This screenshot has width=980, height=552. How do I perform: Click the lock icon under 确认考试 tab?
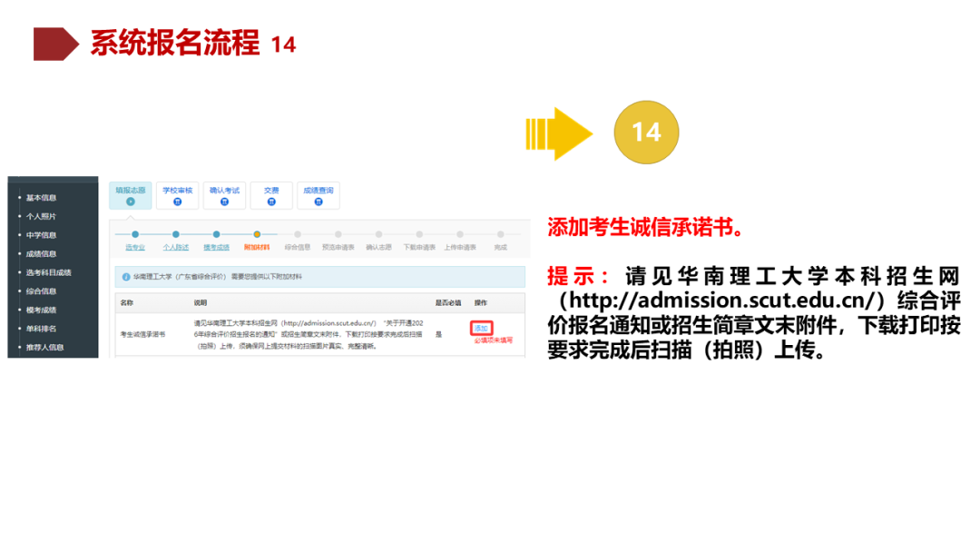tap(223, 202)
